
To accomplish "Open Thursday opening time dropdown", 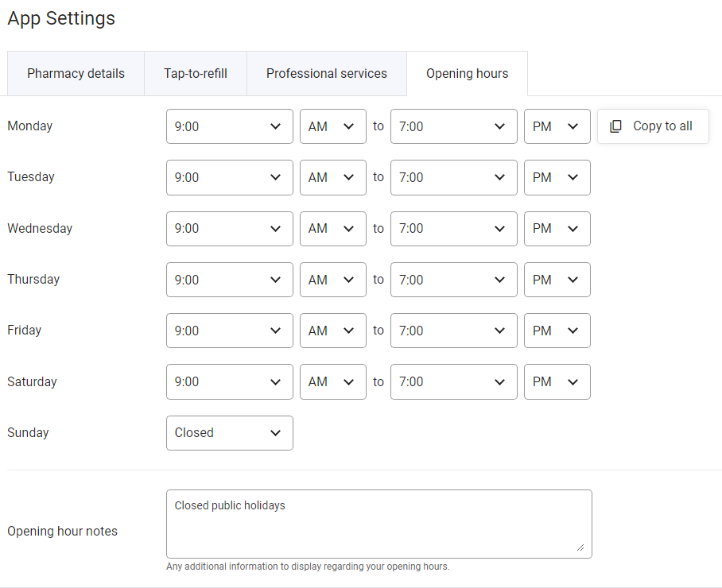I will pyautogui.click(x=229, y=280).
